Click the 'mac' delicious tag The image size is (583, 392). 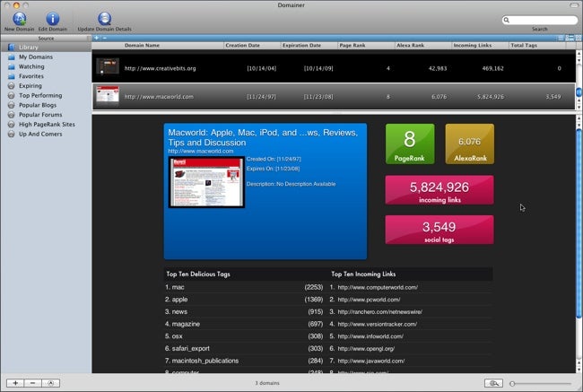point(178,287)
